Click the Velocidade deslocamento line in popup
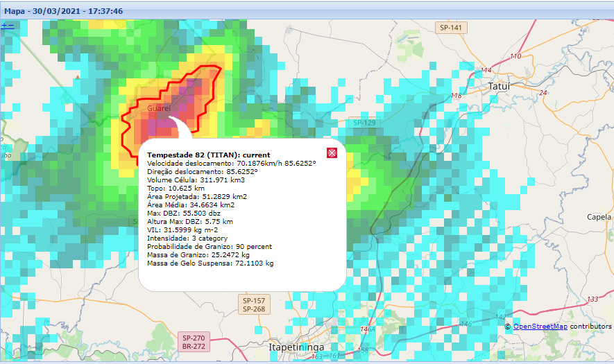614x364 pixels. [x=231, y=163]
